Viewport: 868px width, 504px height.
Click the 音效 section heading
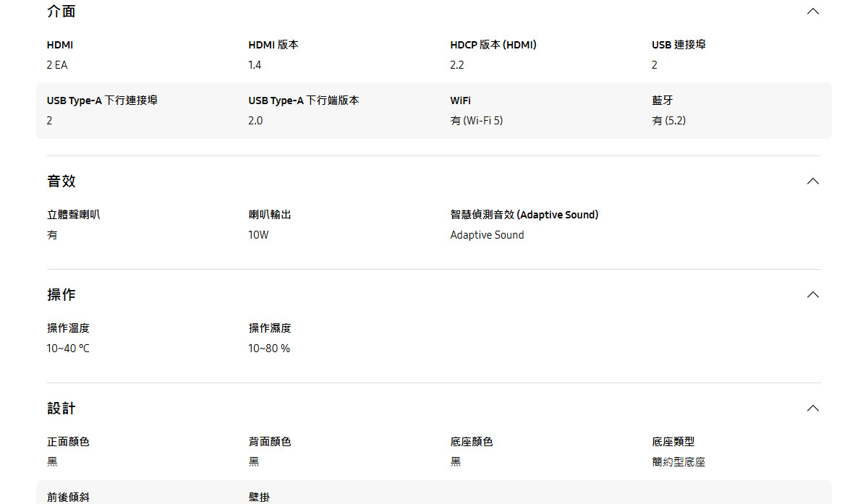pos(61,181)
